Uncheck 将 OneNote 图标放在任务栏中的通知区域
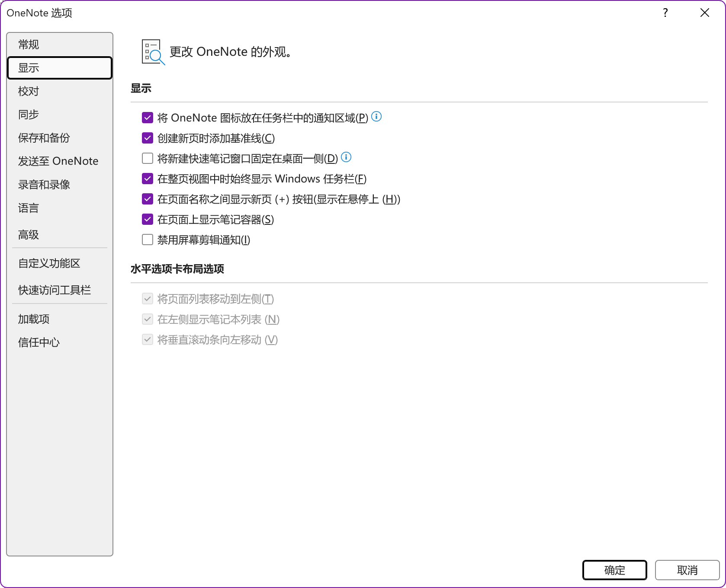726x588 pixels. (148, 118)
